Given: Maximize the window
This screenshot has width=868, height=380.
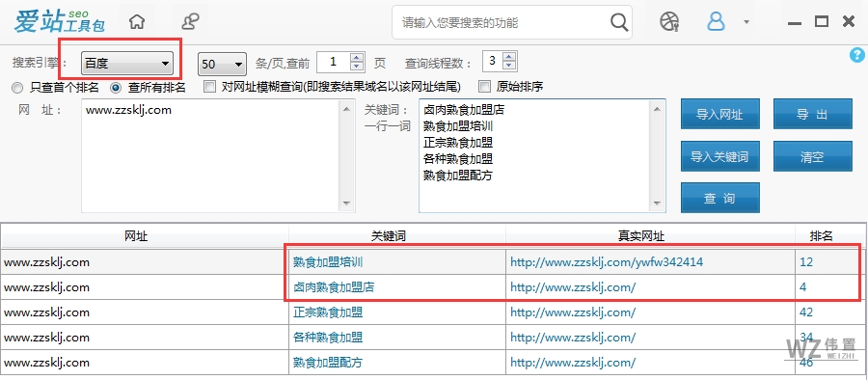Looking at the screenshot, I should click(822, 21).
